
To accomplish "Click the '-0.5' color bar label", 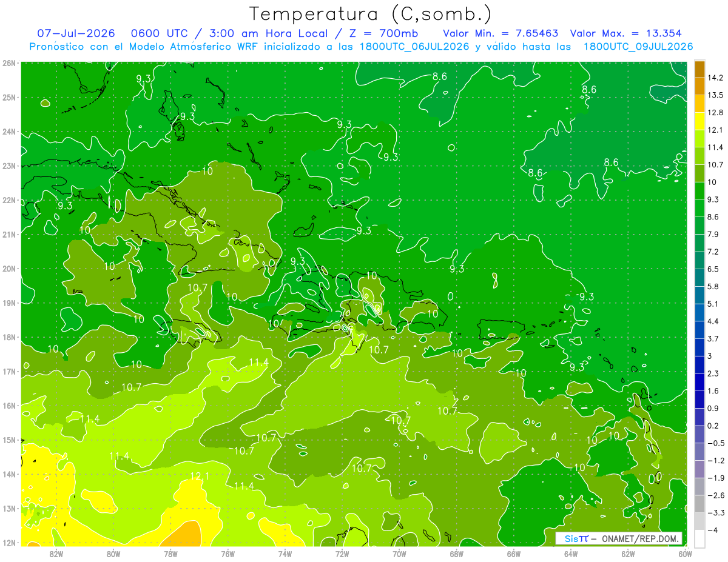I will coord(715,443).
